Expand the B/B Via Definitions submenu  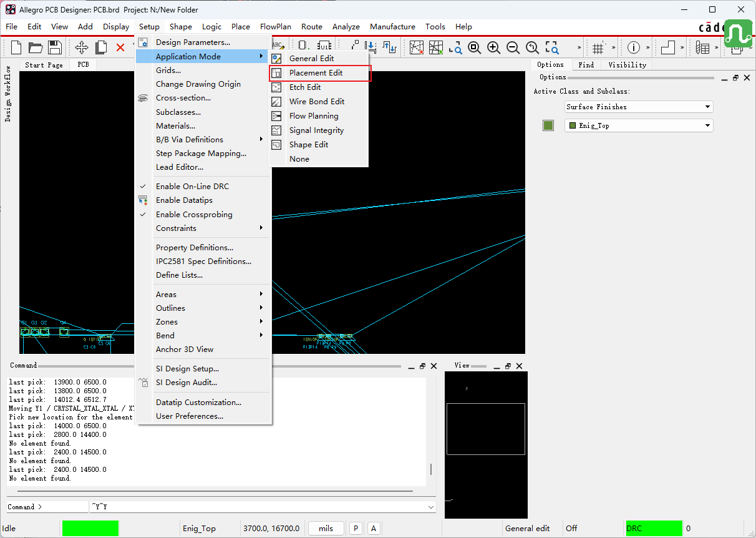pos(203,139)
